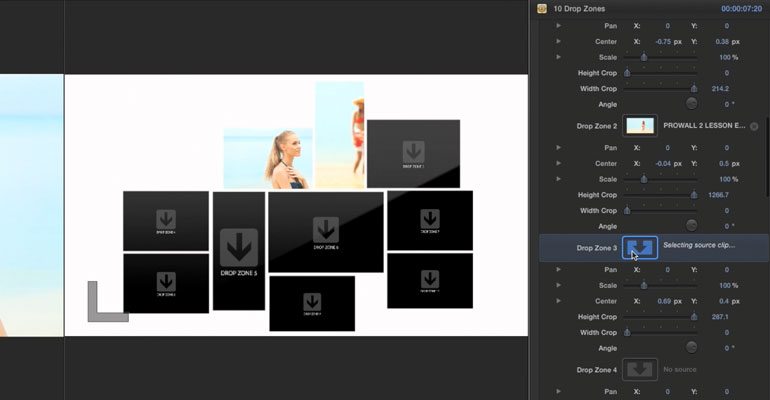Click the Scale slider in the Drop Zone 2 section
770x400 pixels.
(660, 179)
